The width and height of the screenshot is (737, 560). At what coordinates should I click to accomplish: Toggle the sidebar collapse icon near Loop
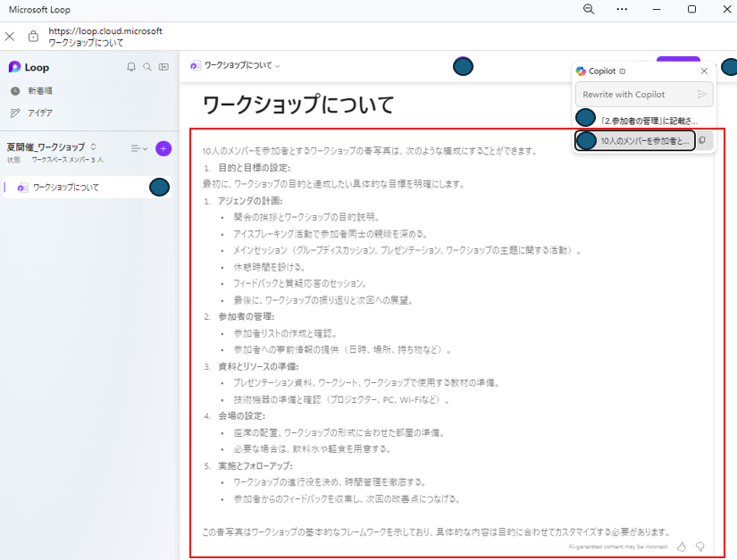163,67
